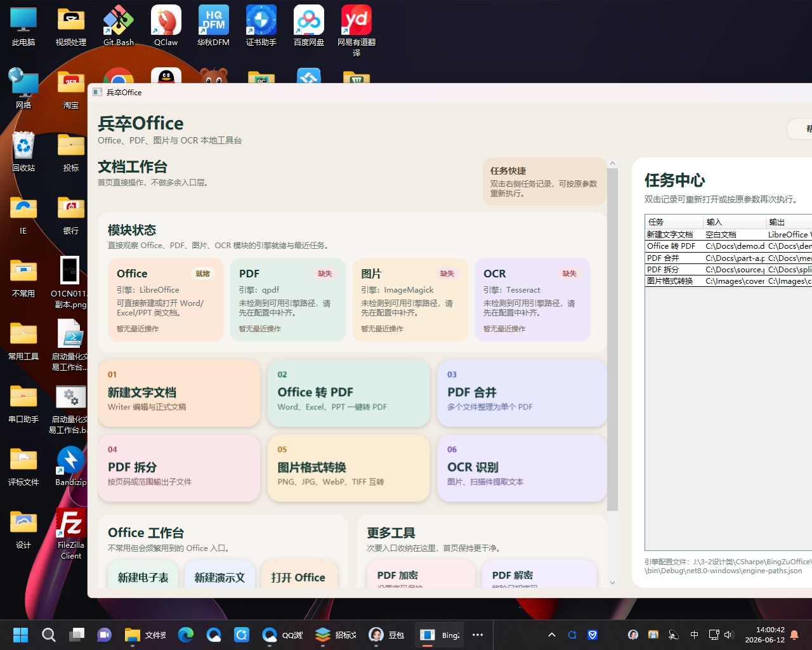Open the PDF 拆分 card

(x=180, y=468)
